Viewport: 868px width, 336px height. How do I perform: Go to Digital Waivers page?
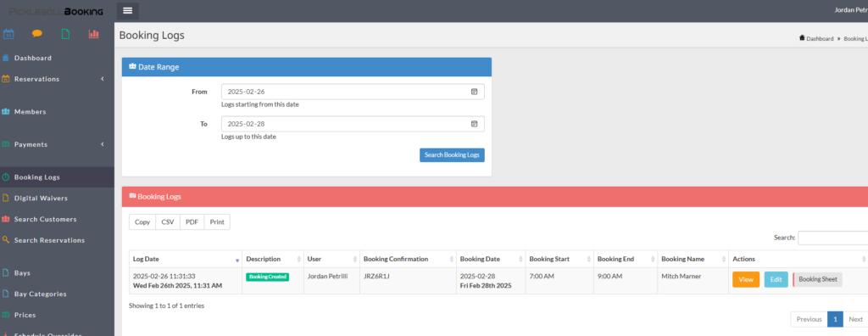click(41, 198)
